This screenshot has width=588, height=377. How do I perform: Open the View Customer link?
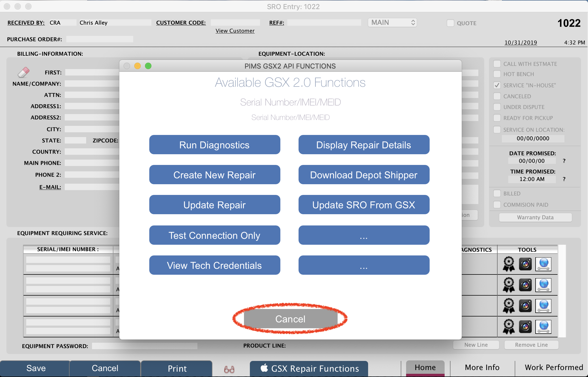pyautogui.click(x=235, y=31)
